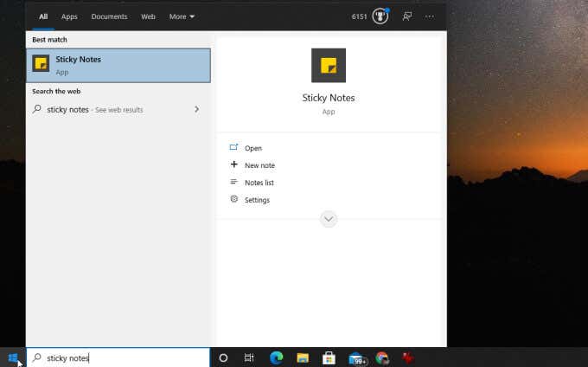Choose New note action
Viewport: 588px width, 367px height.
[252, 165]
